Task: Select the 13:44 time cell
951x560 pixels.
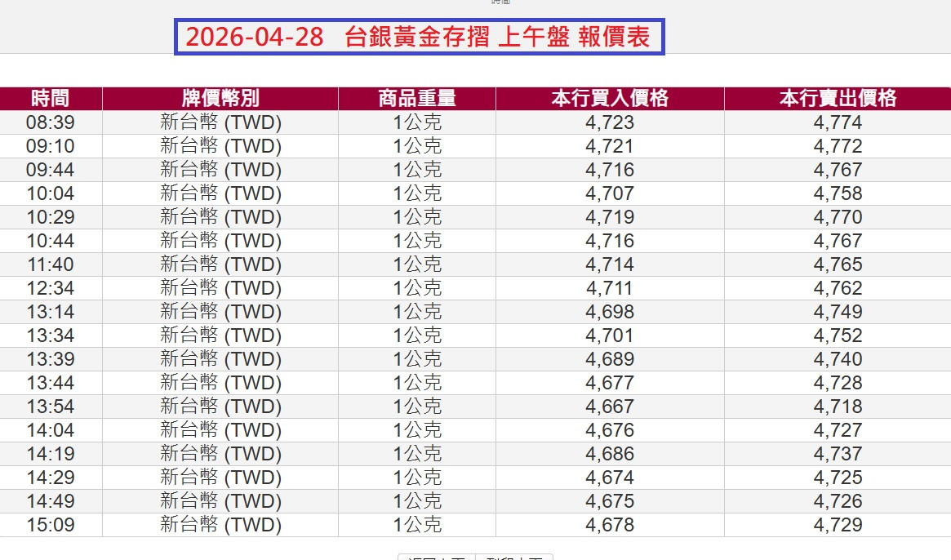Action: click(51, 383)
